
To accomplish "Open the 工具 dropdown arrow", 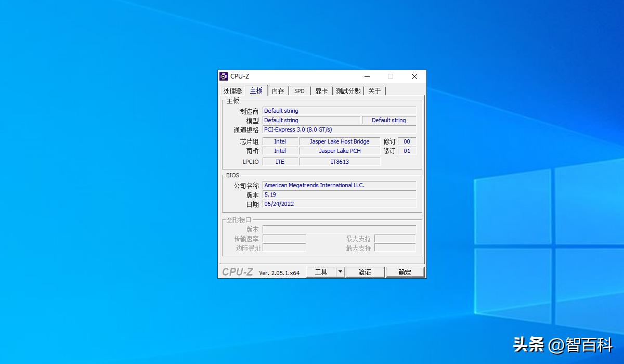I will click(x=341, y=271).
